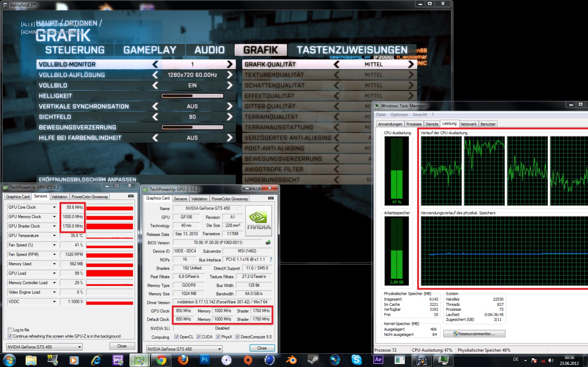Open Blender from the taskbar
Viewport: 588px width, 367px height.
[291, 360]
